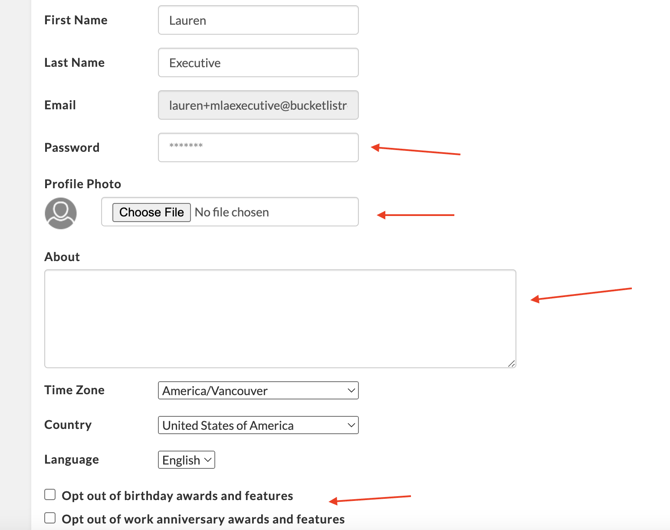Click the 'Time Zone' text label
The height and width of the screenshot is (530, 670).
74,390
